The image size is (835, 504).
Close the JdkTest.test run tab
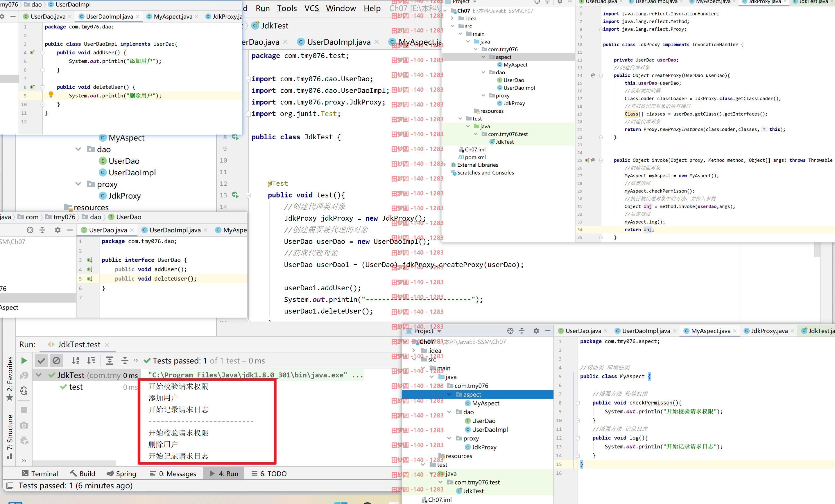(x=107, y=345)
